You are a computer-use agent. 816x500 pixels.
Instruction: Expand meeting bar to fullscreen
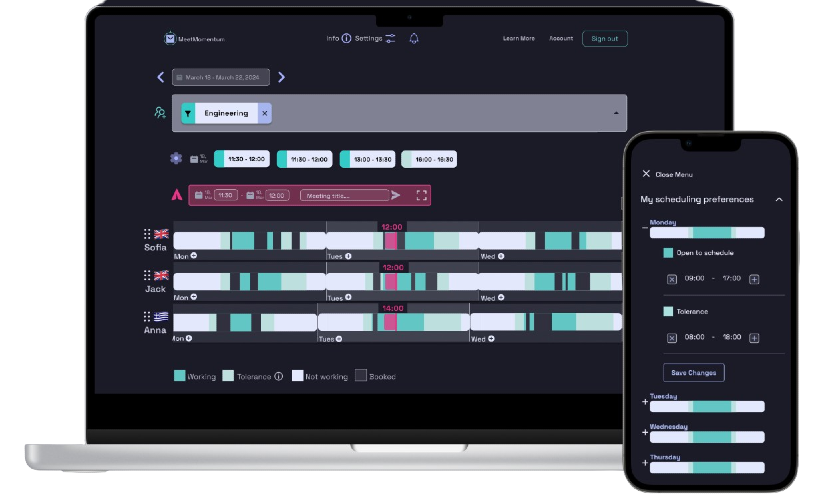pyautogui.click(x=422, y=195)
